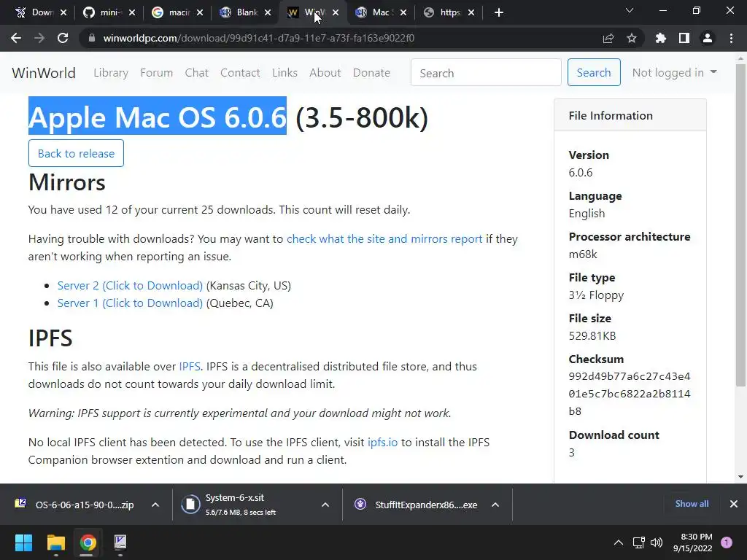Click the page vertical scrollbar
747x560 pixels.
pos(740,224)
